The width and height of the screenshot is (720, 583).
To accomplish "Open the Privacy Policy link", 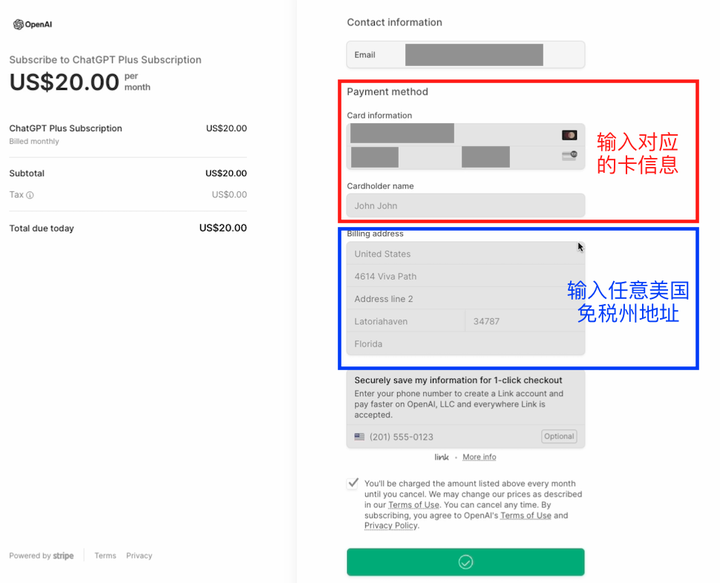I will pyautogui.click(x=391, y=526).
